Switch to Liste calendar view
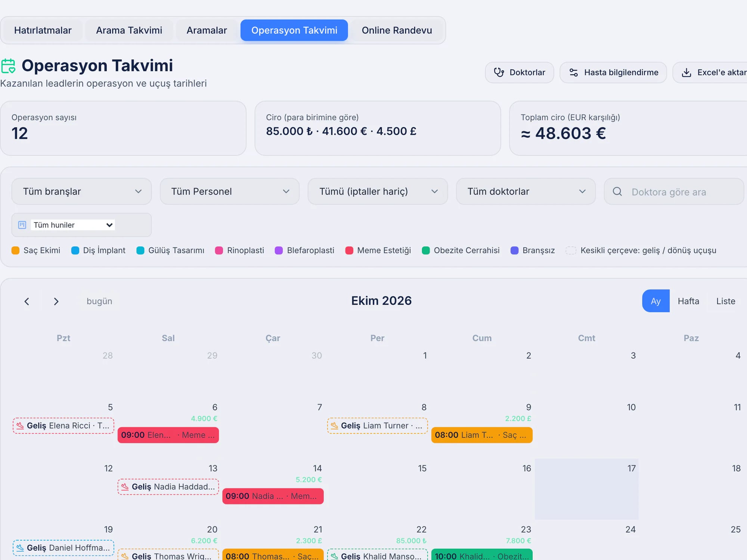 point(726,301)
